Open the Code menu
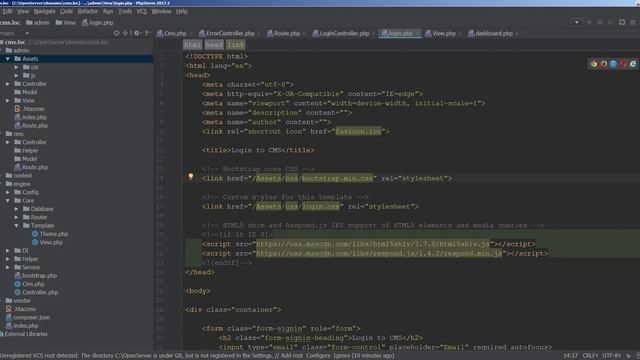This screenshot has width=640, height=360. click(x=66, y=11)
